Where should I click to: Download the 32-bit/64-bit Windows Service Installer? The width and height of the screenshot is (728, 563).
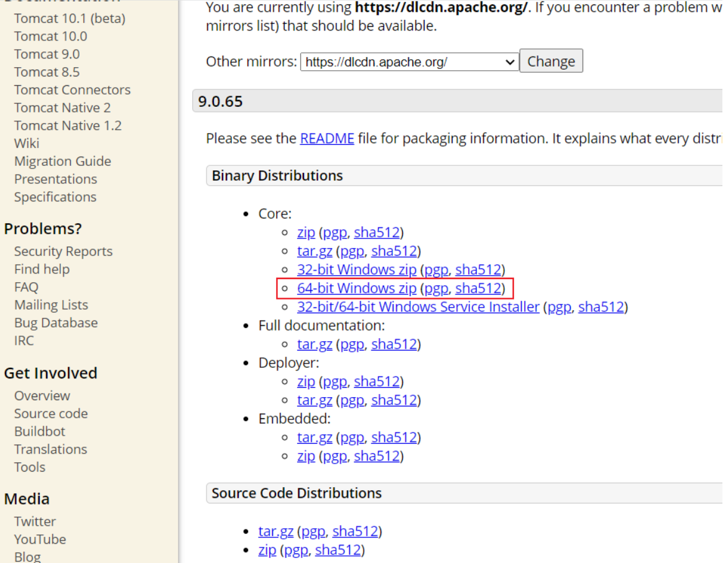pyautogui.click(x=418, y=307)
